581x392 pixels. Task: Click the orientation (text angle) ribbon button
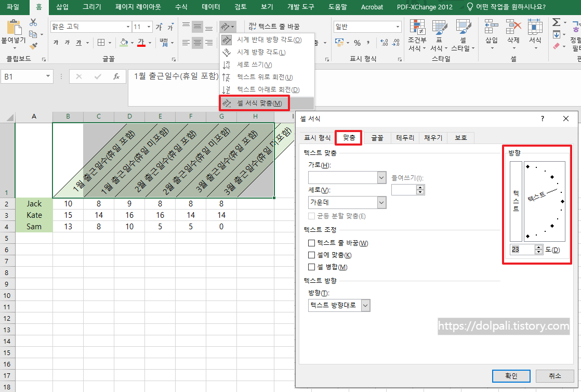227,27
